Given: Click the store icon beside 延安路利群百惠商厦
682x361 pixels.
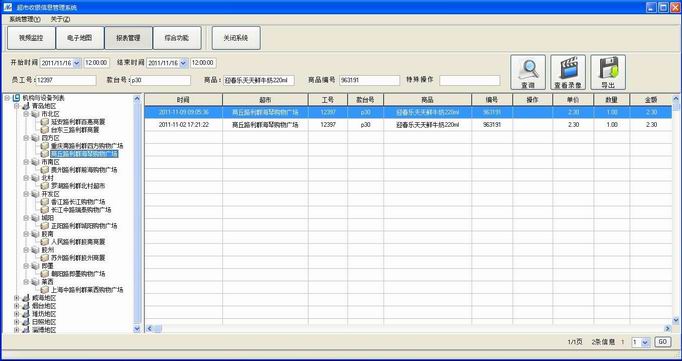Looking at the screenshot, I should (x=45, y=122).
